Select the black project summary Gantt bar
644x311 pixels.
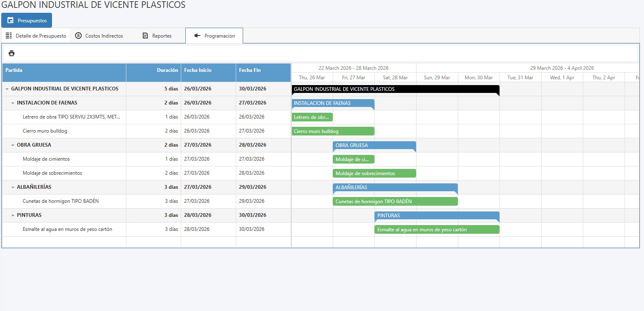(395, 89)
